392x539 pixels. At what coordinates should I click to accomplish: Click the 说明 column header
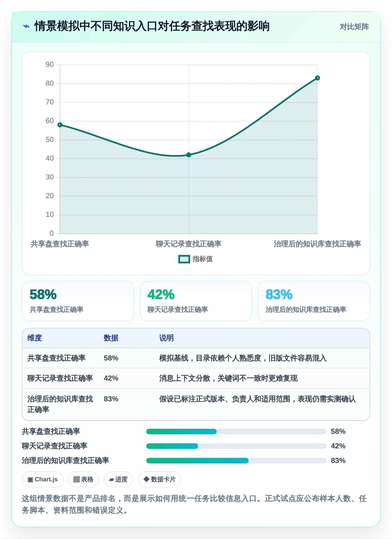[x=167, y=338]
